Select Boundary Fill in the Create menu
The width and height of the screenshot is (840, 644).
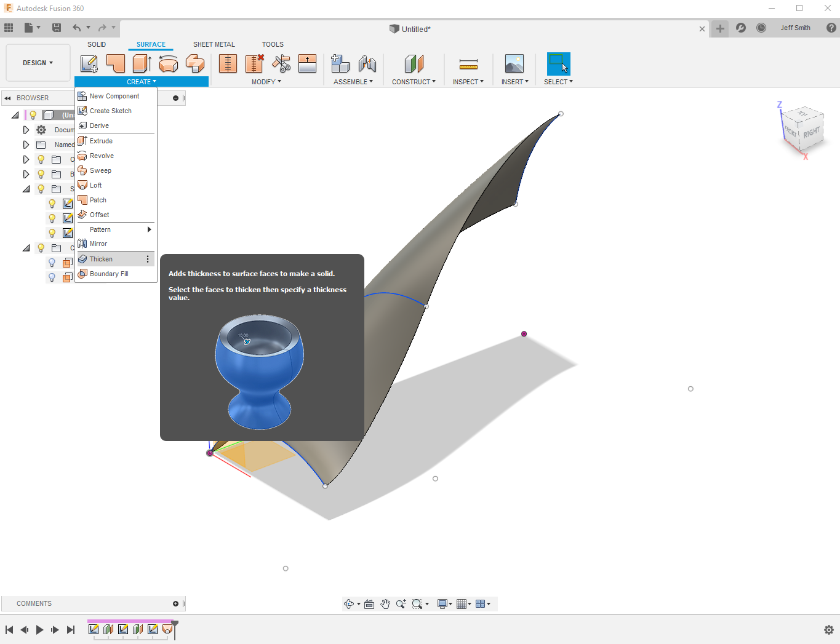coord(109,274)
